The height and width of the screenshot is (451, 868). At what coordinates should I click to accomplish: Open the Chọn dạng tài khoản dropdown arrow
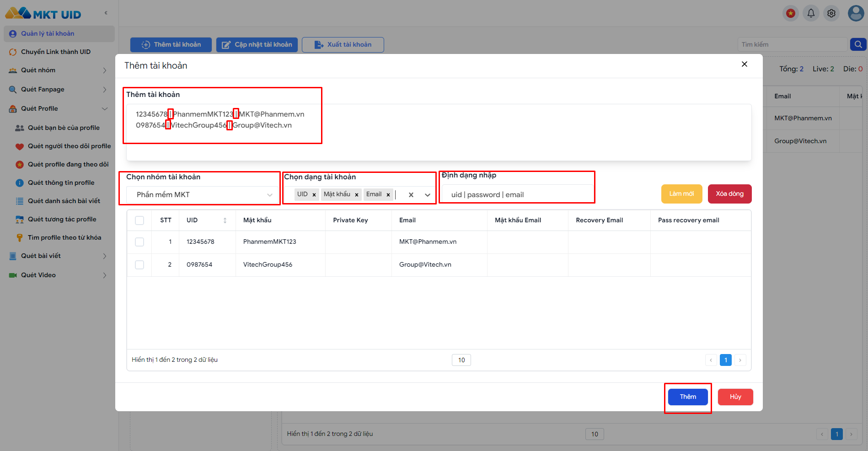428,195
